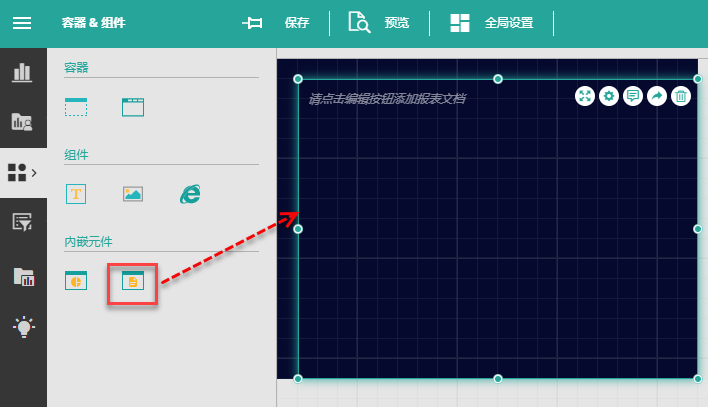Select the text component icon
Viewport: 708px width, 407px height.
(76, 194)
